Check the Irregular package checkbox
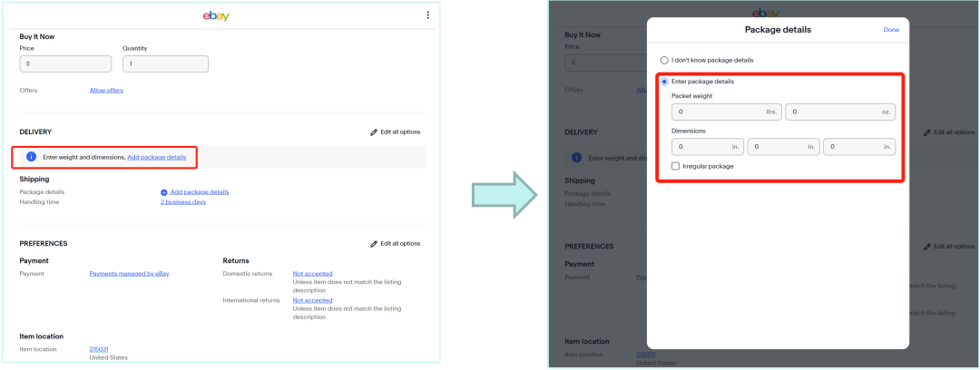This screenshot has height=370, width=980. point(676,166)
